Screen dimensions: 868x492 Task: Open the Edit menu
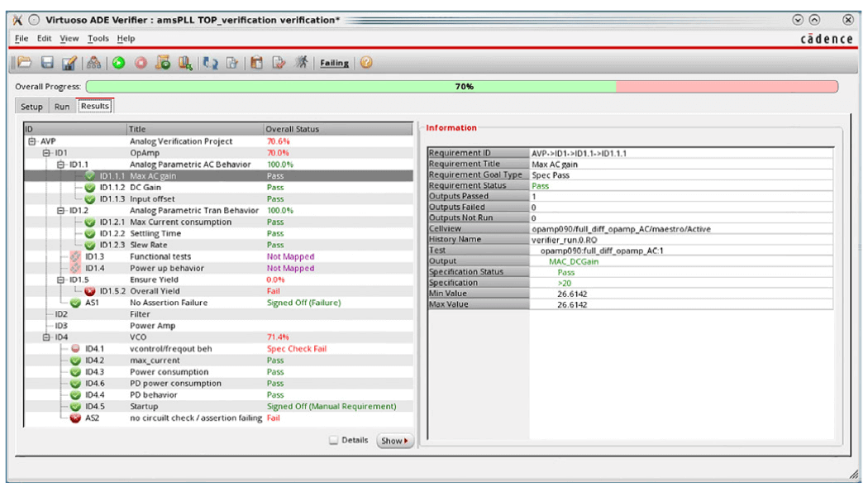click(x=45, y=38)
